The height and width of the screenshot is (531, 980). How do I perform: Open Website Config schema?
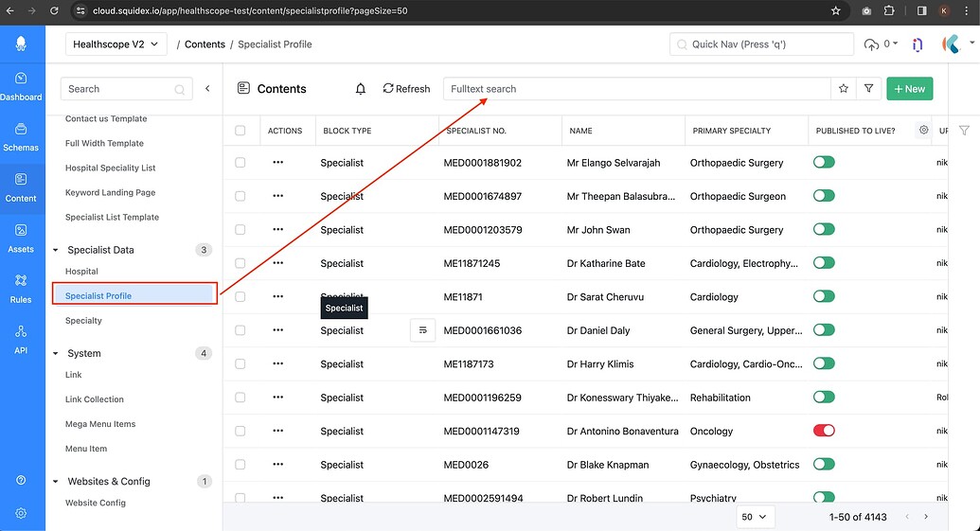tap(96, 503)
